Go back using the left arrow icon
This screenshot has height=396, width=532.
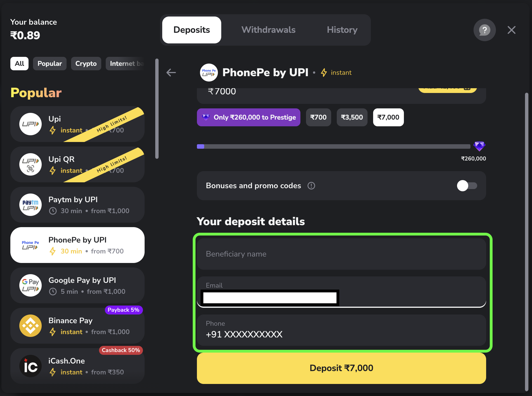coord(171,73)
